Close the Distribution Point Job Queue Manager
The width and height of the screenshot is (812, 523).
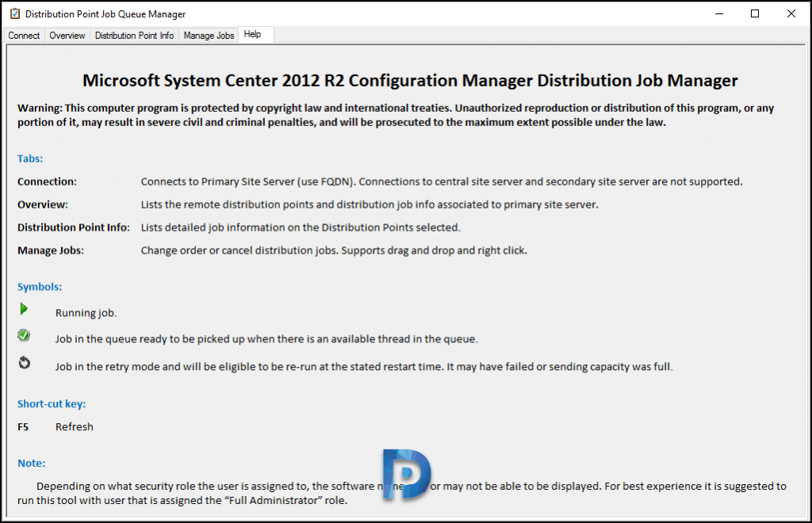click(x=791, y=14)
